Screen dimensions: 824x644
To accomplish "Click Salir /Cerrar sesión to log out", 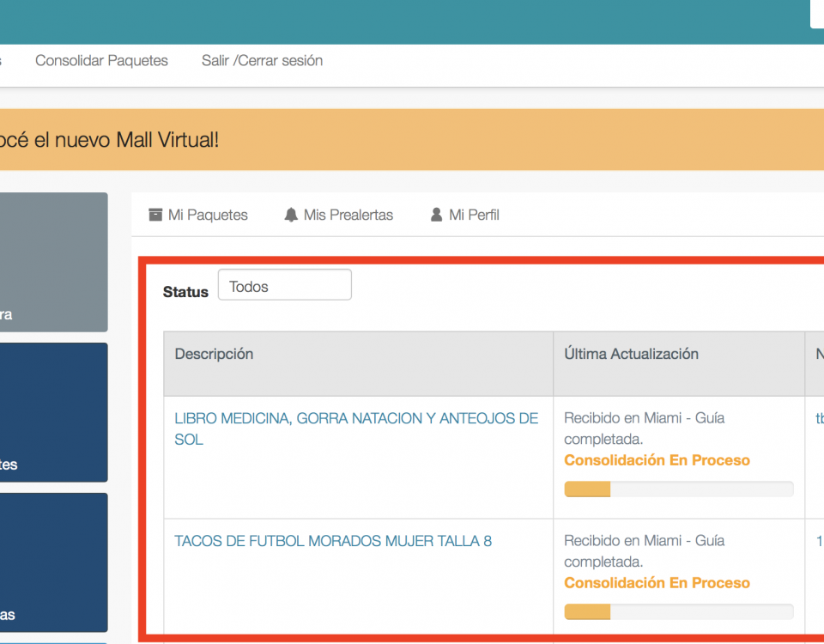I will point(263,60).
